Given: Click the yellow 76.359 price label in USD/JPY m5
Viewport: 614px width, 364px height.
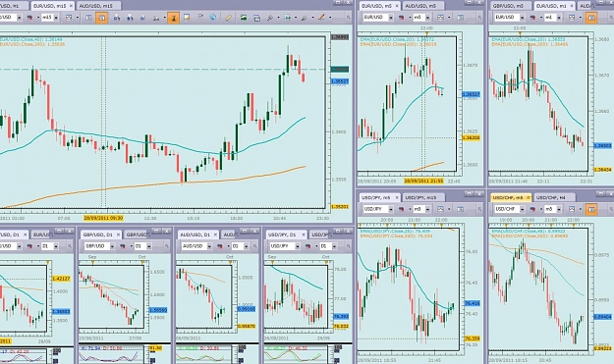Looking at the screenshot, I should click(x=472, y=338).
